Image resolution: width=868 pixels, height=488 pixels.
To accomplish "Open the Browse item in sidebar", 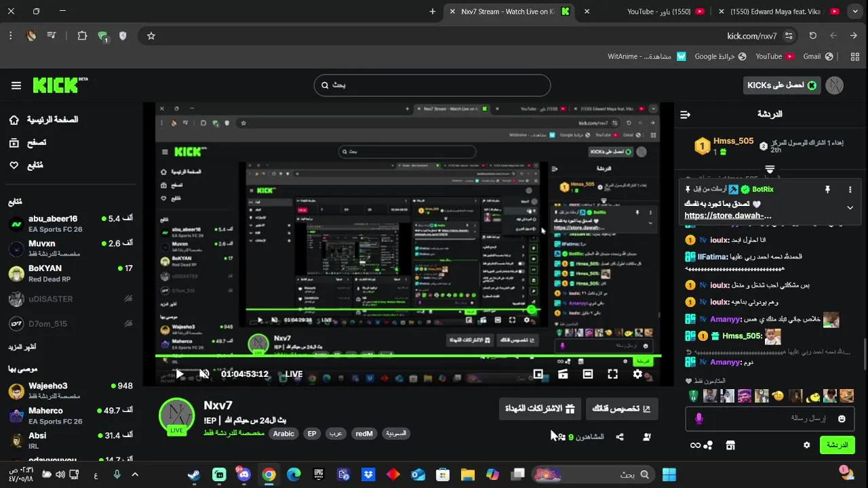I will tap(28, 142).
